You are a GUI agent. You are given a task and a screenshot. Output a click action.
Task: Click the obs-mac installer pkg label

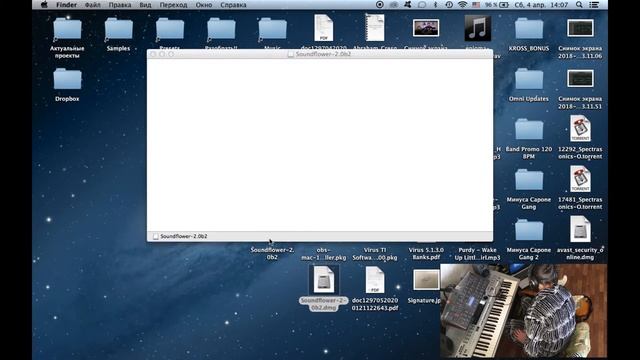[324, 253]
